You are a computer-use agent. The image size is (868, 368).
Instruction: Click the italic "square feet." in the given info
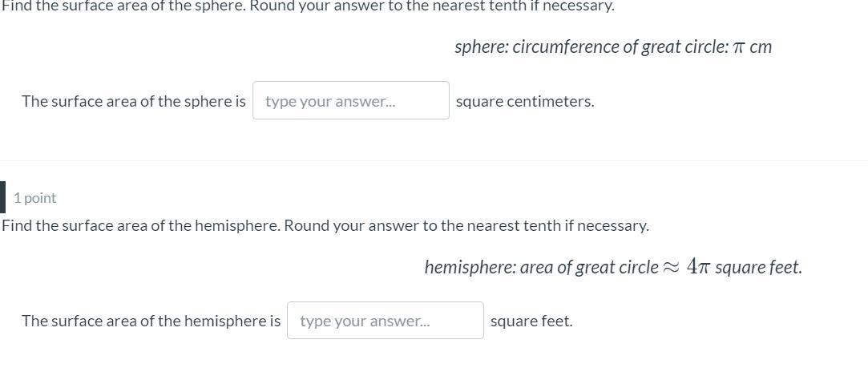758,268
